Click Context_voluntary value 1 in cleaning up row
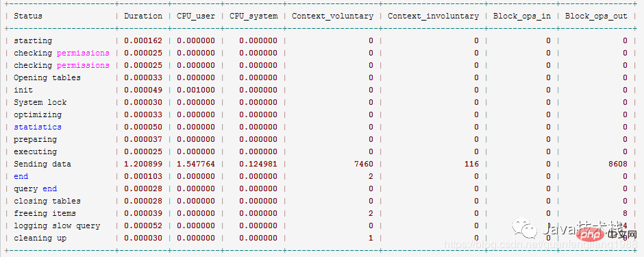644x257 pixels. coord(371,238)
